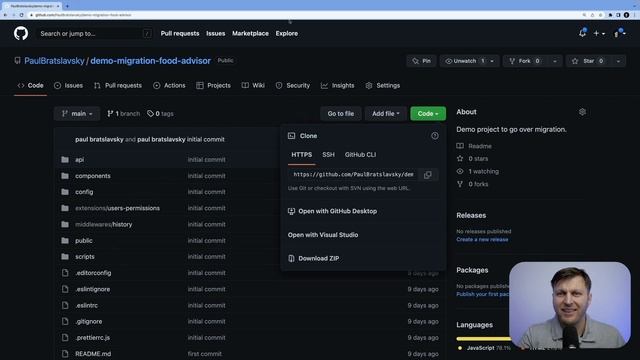640x360 pixels.
Task: Switch to the repository Pull requests tab
Action: [x=118, y=85]
